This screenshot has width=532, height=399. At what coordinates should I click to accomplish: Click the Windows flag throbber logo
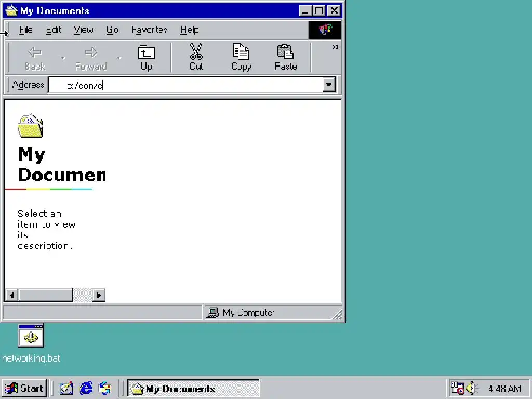[325, 30]
